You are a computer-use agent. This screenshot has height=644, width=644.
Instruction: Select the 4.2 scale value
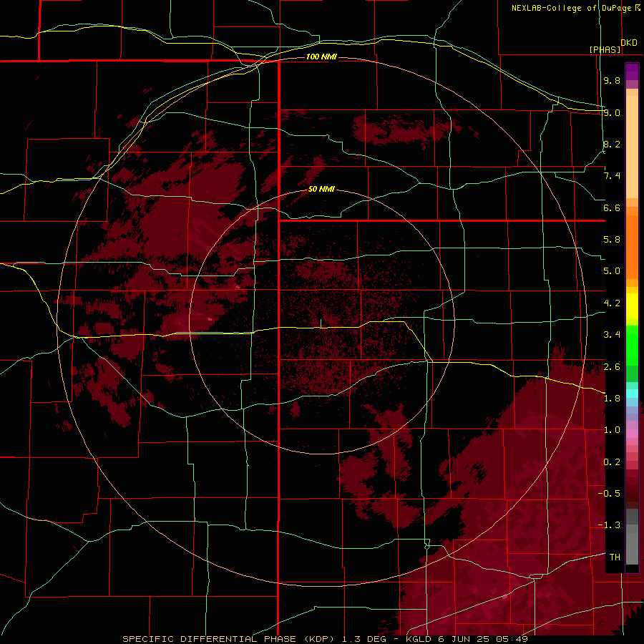pos(612,303)
